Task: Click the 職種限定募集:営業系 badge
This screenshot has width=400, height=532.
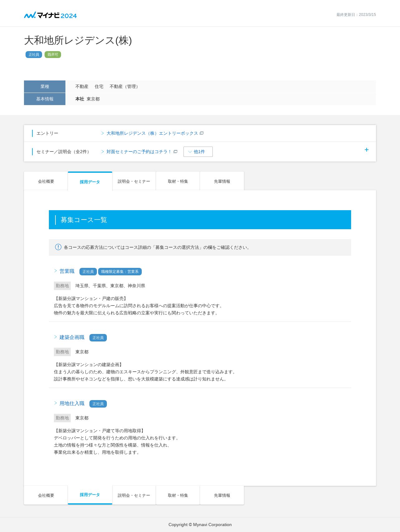Action: click(120, 272)
